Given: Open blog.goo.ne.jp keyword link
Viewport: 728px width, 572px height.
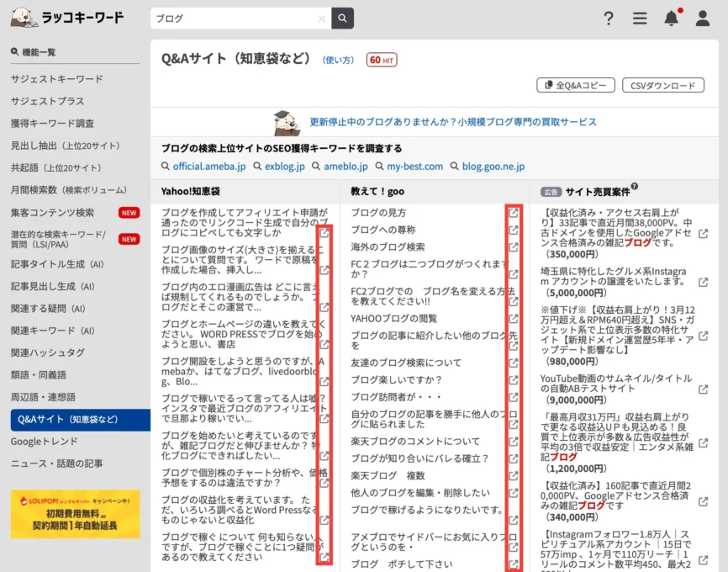Looking at the screenshot, I should [x=493, y=167].
